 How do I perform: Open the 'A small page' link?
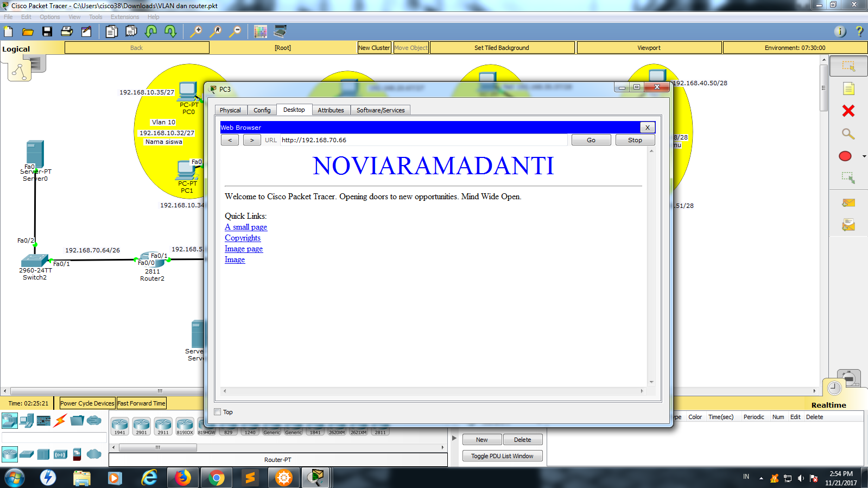coord(246,227)
